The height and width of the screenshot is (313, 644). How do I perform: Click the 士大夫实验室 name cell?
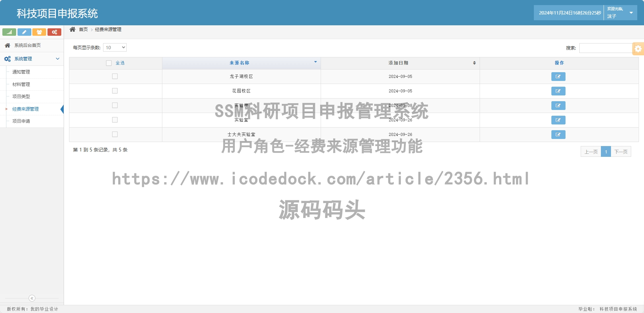tap(241, 135)
